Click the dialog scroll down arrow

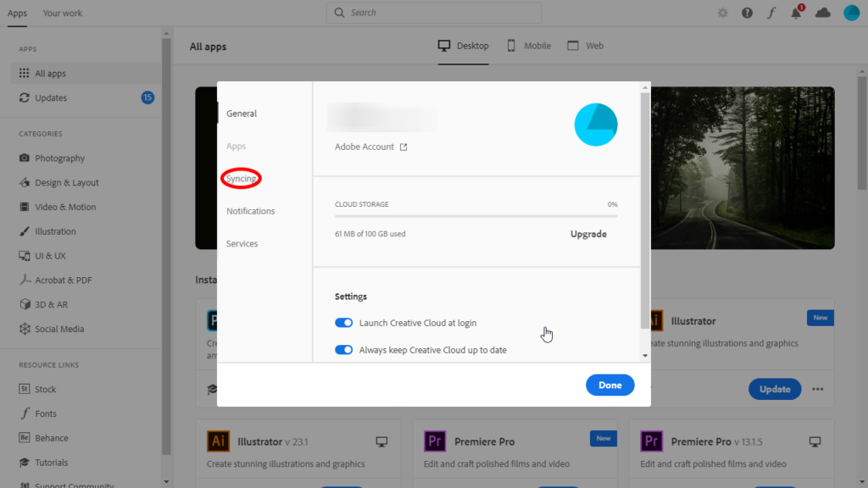coord(645,356)
